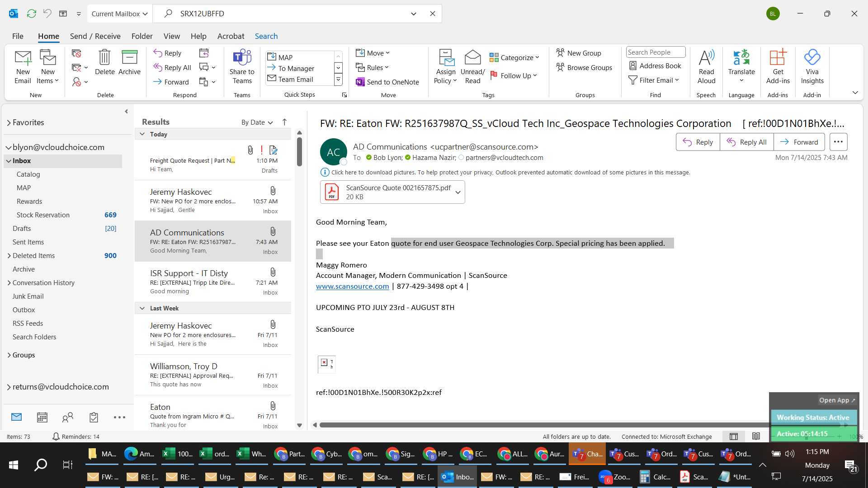This screenshot has height=488, width=868.
Task: Open the Address Book
Action: point(655,66)
